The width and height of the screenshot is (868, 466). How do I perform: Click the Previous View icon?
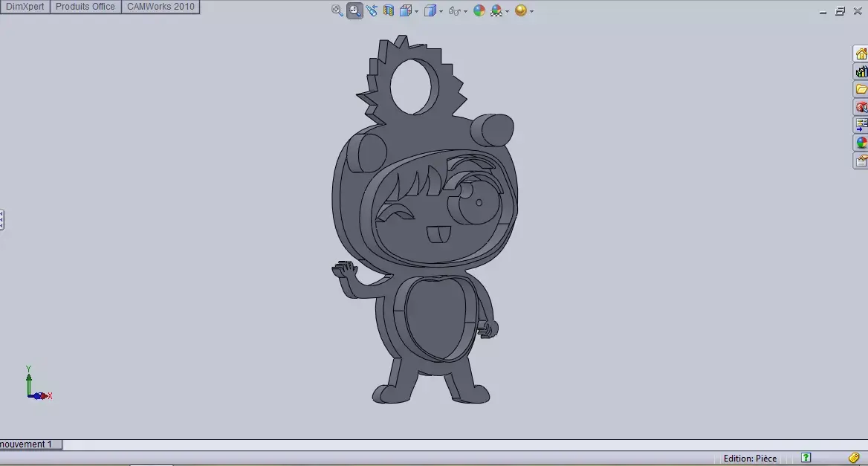point(372,10)
